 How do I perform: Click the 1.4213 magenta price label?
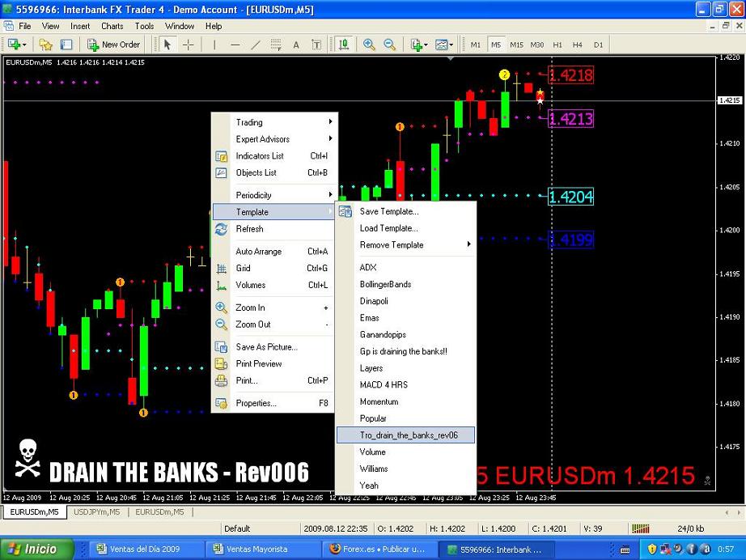570,120
